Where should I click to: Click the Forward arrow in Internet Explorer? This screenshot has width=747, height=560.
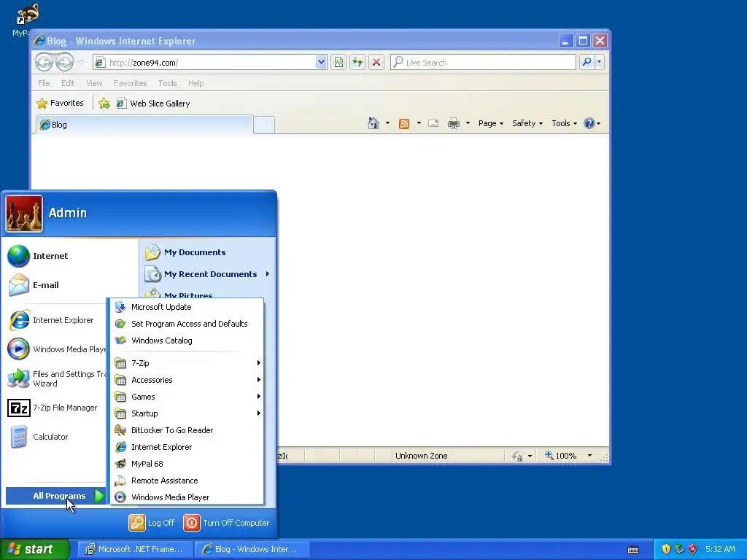coord(64,62)
